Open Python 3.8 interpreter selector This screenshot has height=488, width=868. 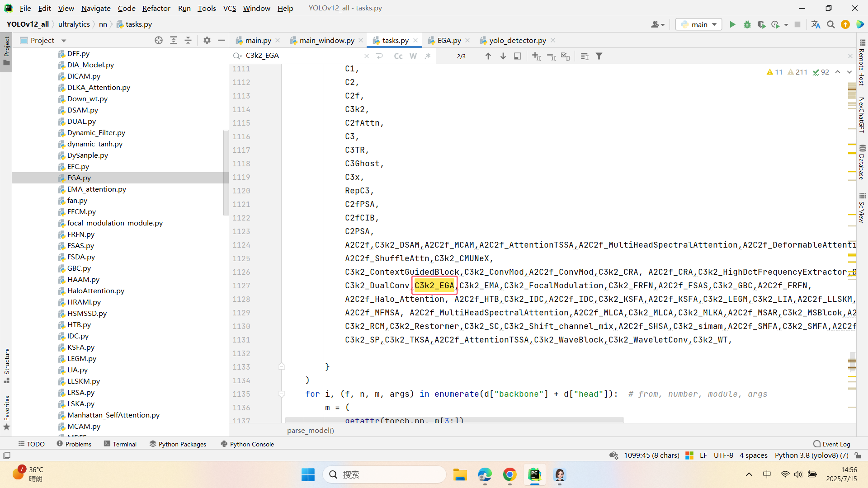[x=811, y=455]
